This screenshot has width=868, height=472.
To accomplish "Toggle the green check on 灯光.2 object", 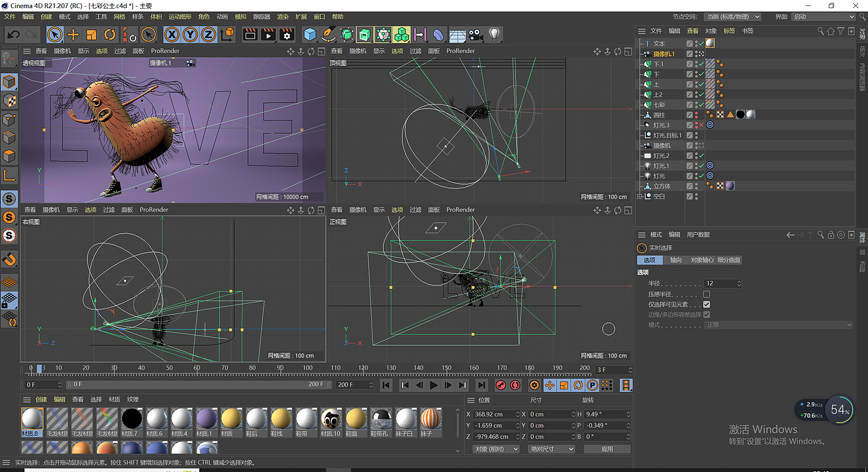I will 701,155.
